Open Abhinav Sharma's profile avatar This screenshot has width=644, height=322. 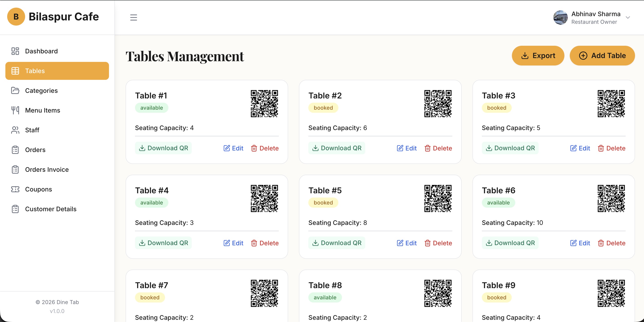[x=561, y=17]
